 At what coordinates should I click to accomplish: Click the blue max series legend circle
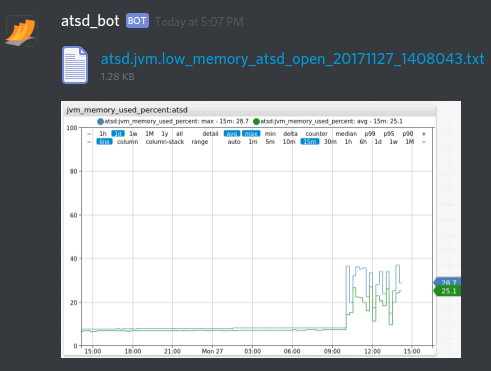click(100, 122)
